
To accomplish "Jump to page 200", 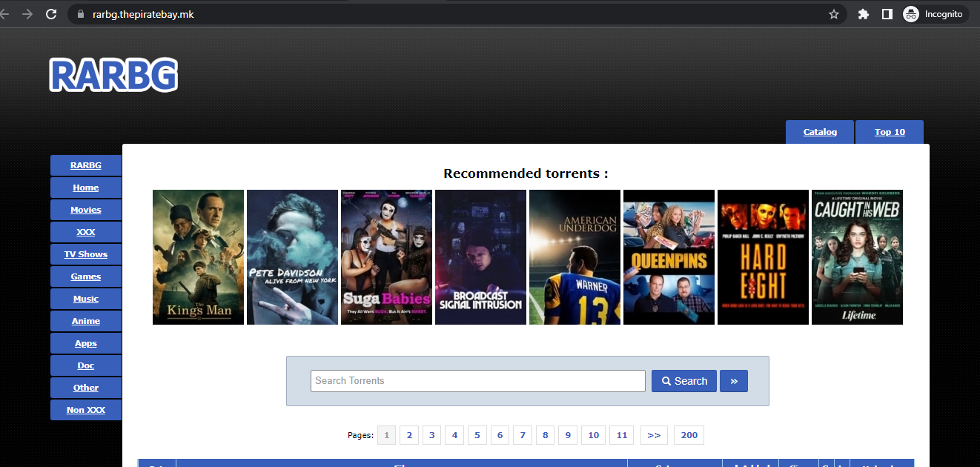I will coord(689,435).
